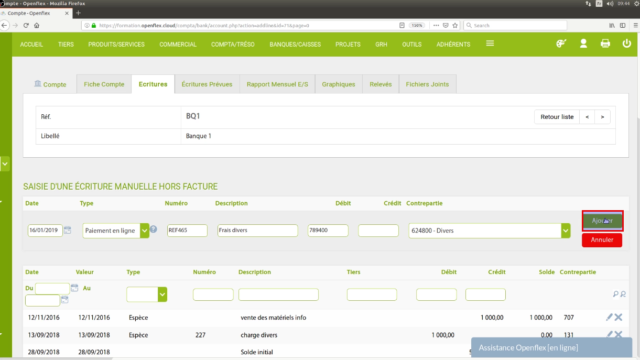Click the 'Solde initial' row text
The width and height of the screenshot is (640, 360).
(257, 352)
